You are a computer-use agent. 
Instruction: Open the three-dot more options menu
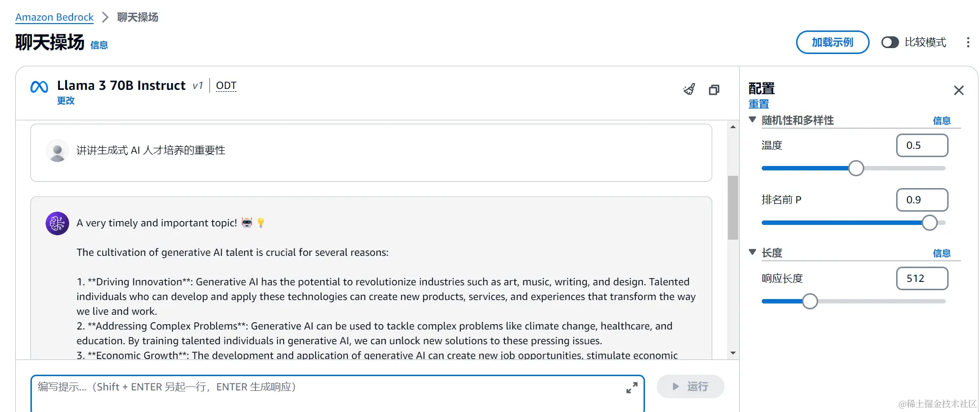click(968, 42)
